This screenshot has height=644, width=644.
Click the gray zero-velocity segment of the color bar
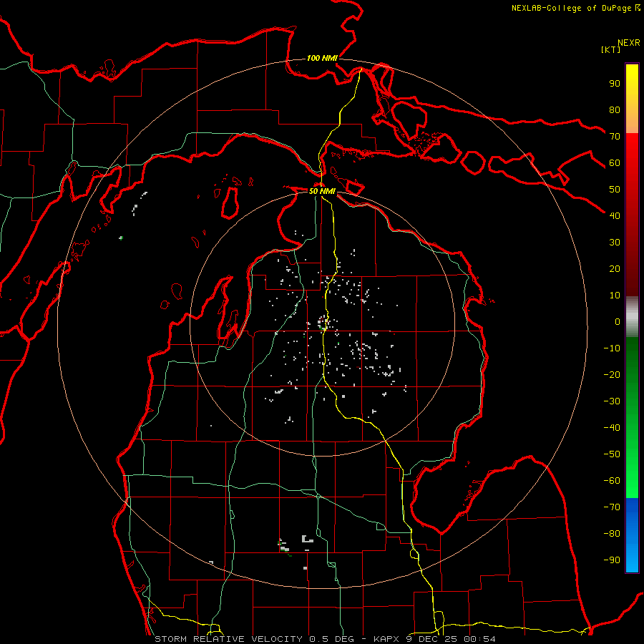pos(632,317)
